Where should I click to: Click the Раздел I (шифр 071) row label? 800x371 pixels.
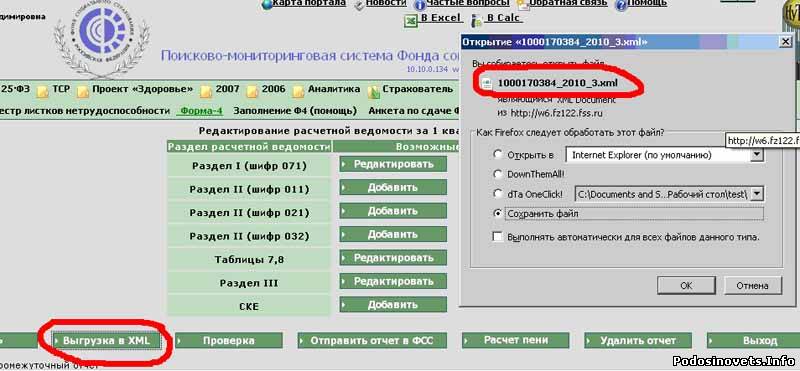click(249, 166)
